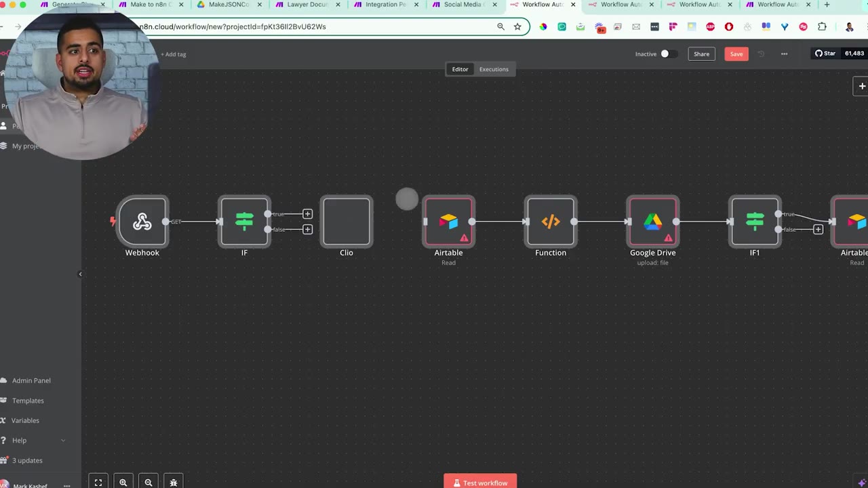868x488 pixels.
Task: Click Add tag link
Action: [x=174, y=54]
